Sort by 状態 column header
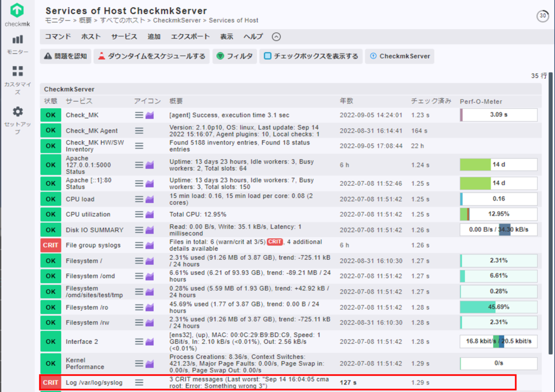 coord(50,101)
